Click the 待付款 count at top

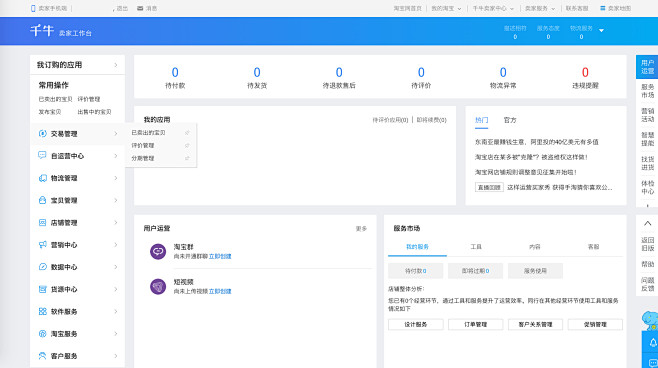point(175,73)
